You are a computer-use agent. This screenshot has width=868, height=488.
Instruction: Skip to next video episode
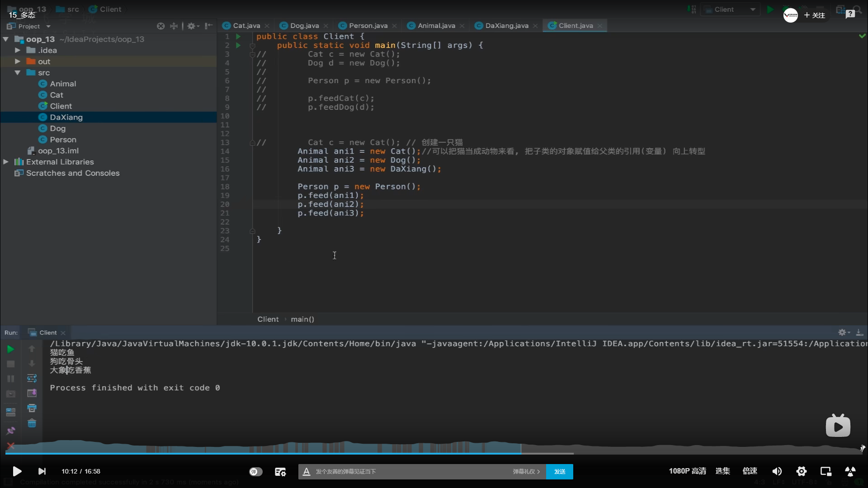pyautogui.click(x=42, y=471)
